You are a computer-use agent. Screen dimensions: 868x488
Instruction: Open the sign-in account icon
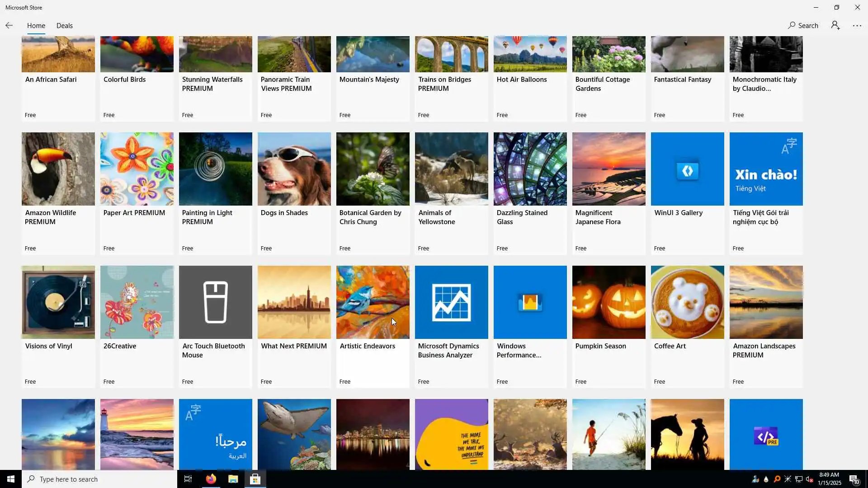coord(835,25)
